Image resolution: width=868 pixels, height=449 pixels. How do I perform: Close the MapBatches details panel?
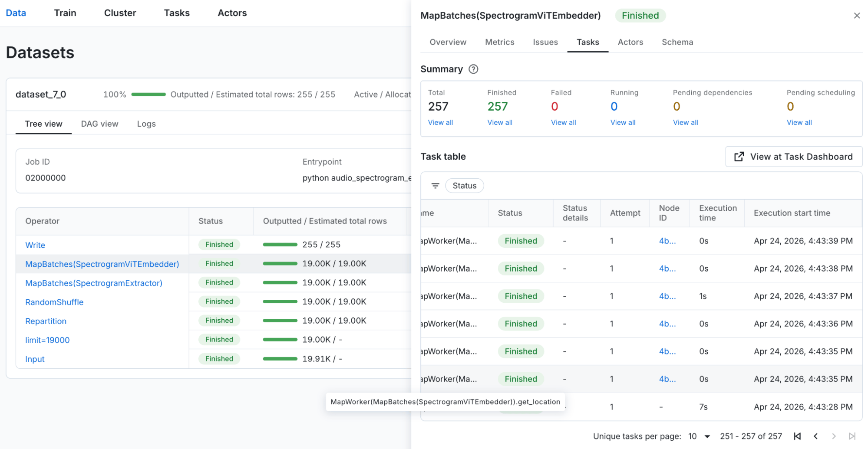tap(856, 16)
